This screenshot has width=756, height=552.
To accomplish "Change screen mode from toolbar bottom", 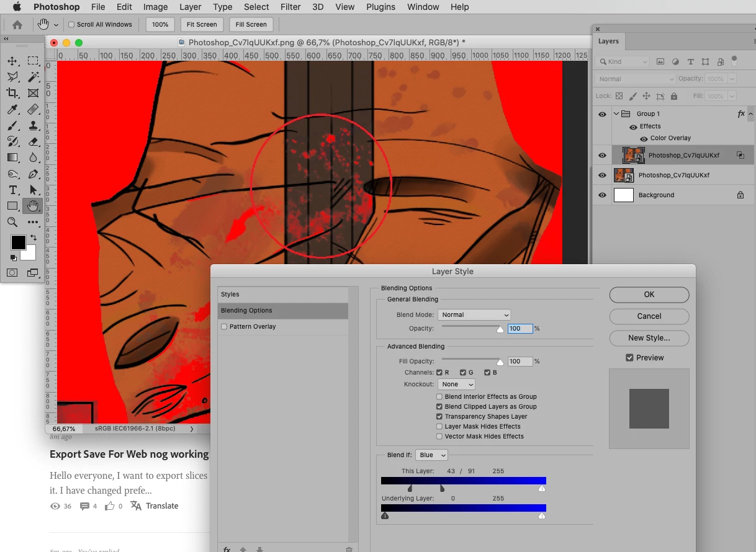I will click(33, 272).
